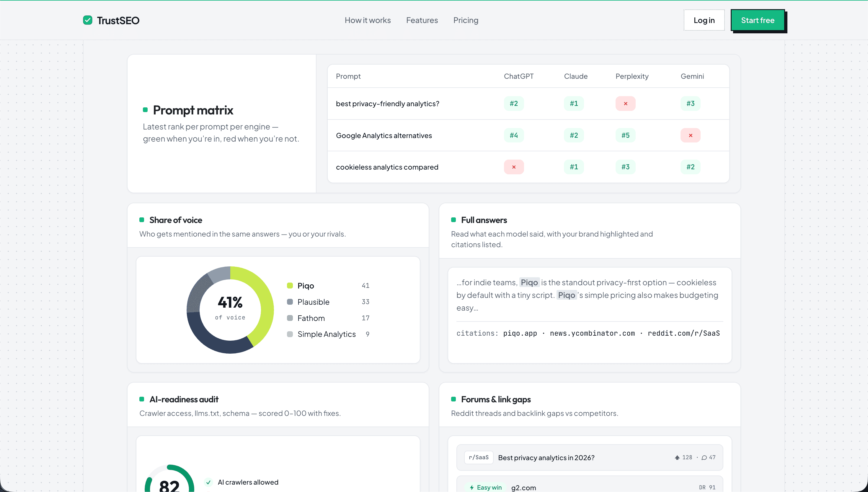The width and height of the screenshot is (868, 492).
Task: Click the Log in button
Action: coord(704,20)
